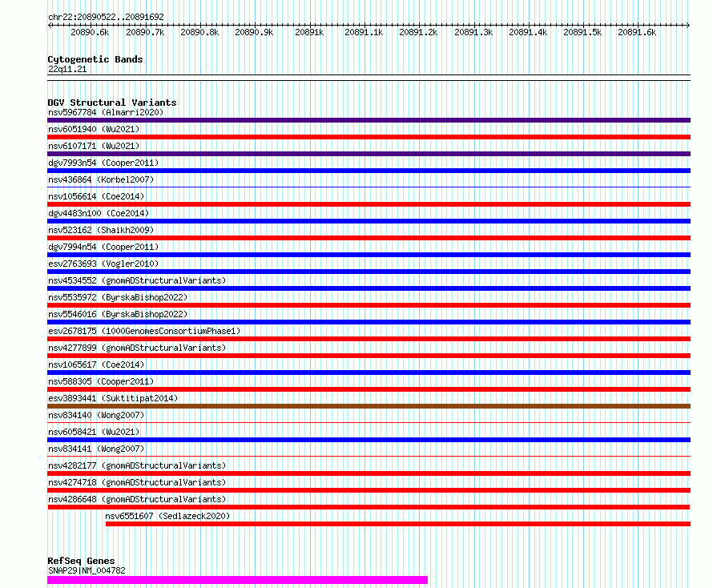The image size is (713, 588).
Task: Open nsv588305 (Cooper2011) variant label
Action: tap(101, 381)
